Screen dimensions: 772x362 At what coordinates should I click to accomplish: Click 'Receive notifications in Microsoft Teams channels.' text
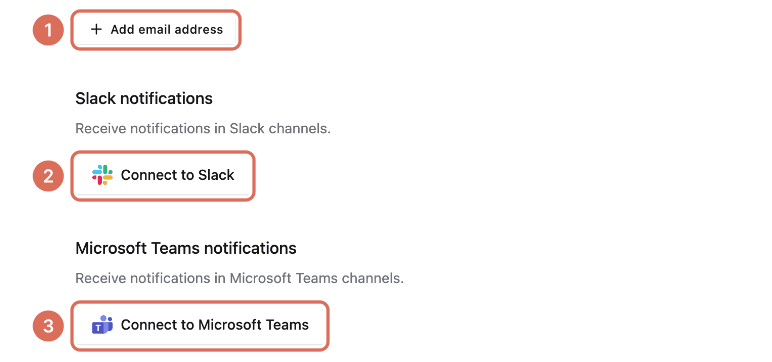239,278
